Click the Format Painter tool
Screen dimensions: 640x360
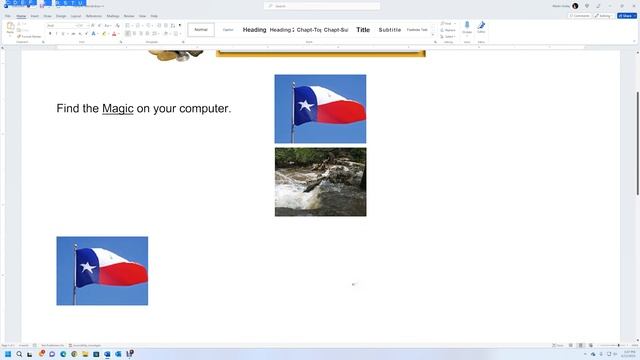point(29,36)
